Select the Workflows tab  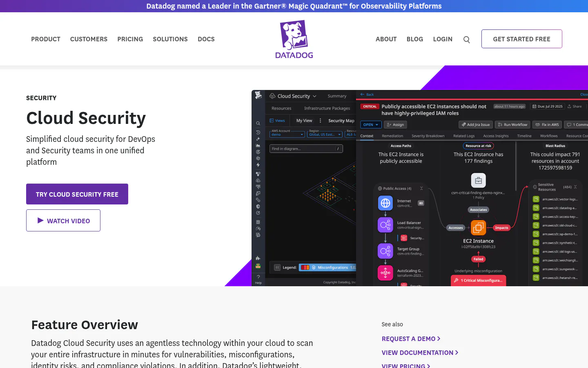(549, 136)
